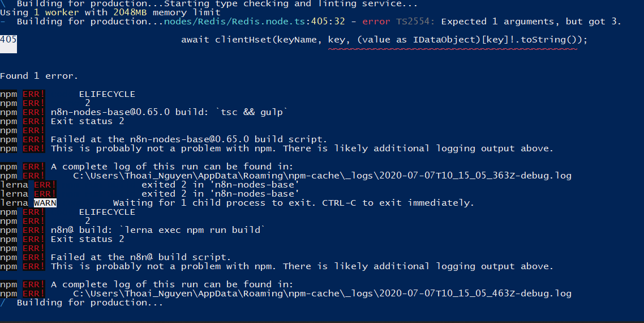644x323 pixels.
Task: Click the nodes/Redis/Redis.node.ts file path
Action: click(235, 22)
